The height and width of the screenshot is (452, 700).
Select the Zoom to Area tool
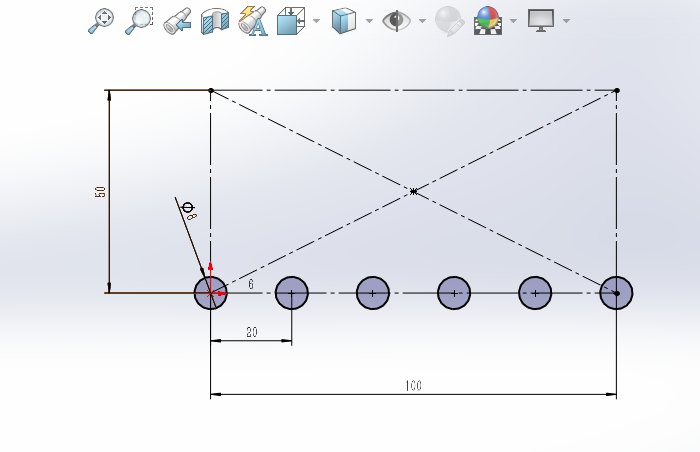(x=139, y=21)
